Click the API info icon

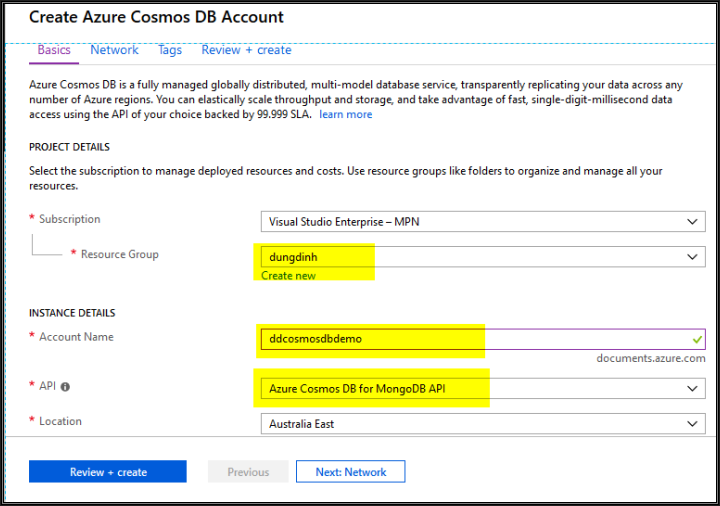pos(65,387)
